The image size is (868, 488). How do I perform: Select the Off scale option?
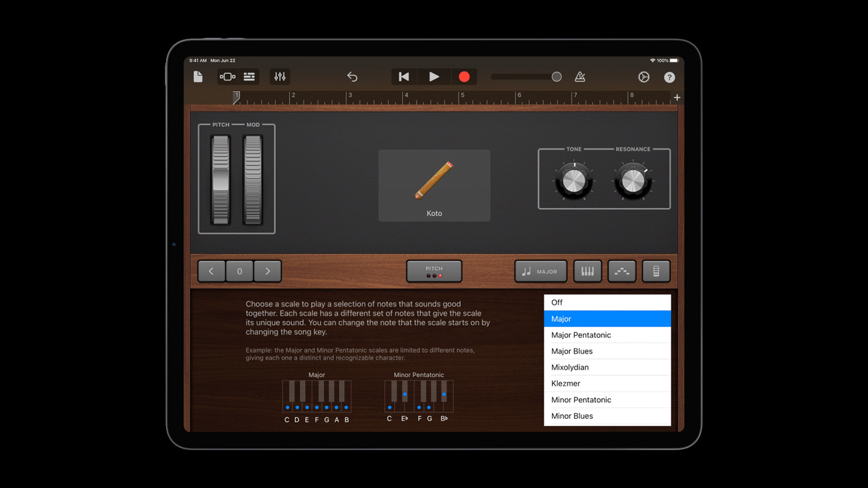tap(607, 303)
